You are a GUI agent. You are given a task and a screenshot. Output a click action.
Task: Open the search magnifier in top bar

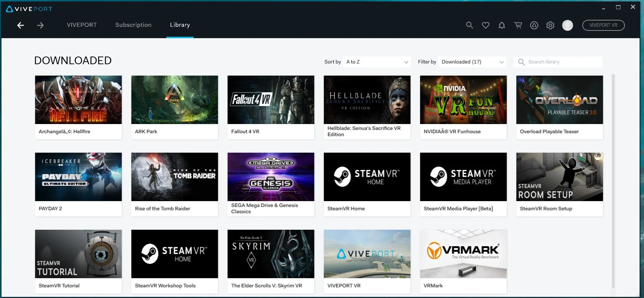coord(469,25)
